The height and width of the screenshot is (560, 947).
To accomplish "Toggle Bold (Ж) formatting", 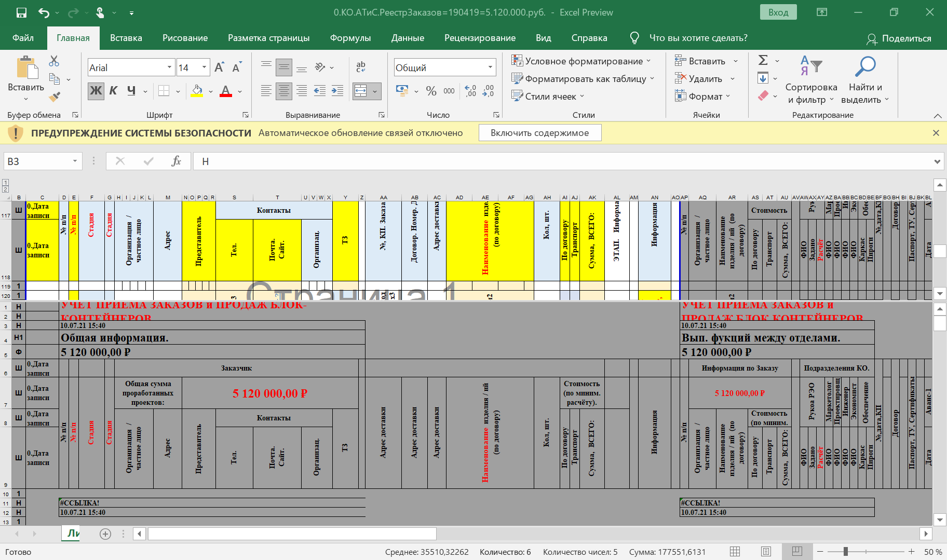I will click(96, 91).
